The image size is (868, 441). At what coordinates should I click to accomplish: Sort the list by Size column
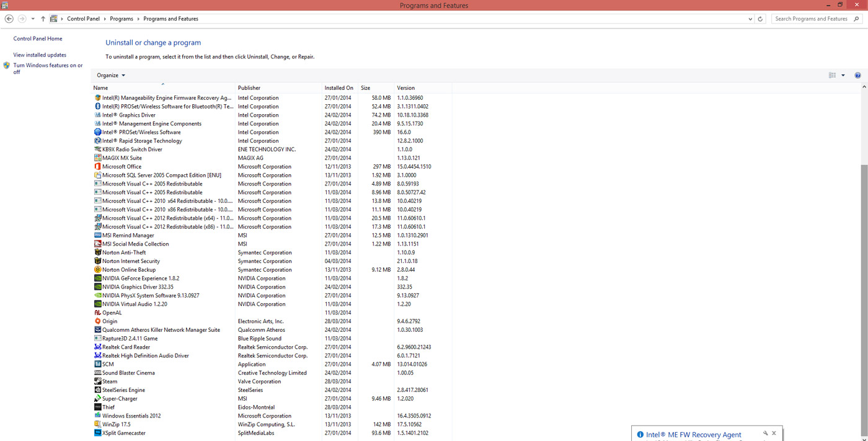(x=376, y=88)
